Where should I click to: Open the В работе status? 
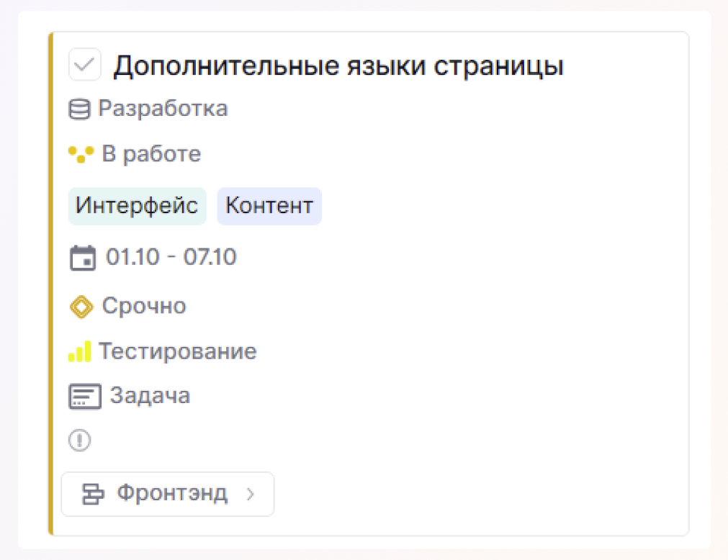tap(151, 154)
